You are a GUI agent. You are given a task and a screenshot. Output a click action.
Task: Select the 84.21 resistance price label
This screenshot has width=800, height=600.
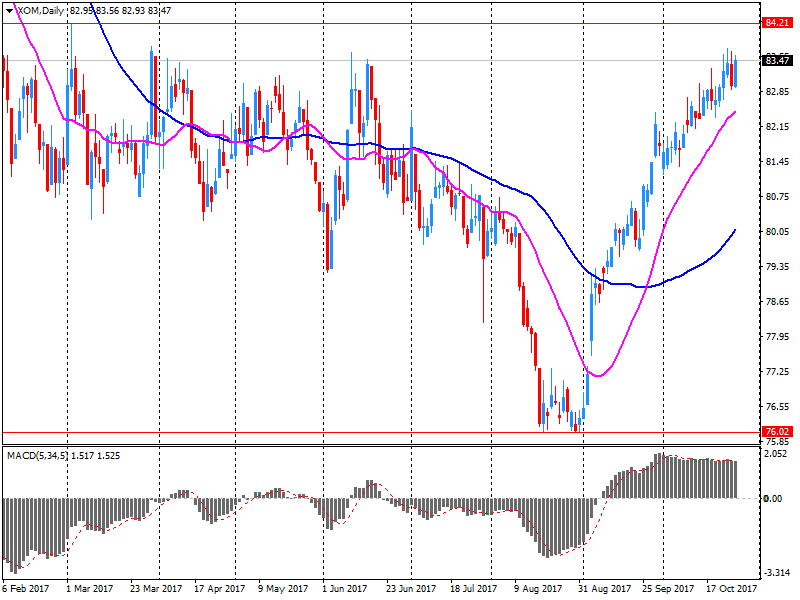(x=778, y=23)
